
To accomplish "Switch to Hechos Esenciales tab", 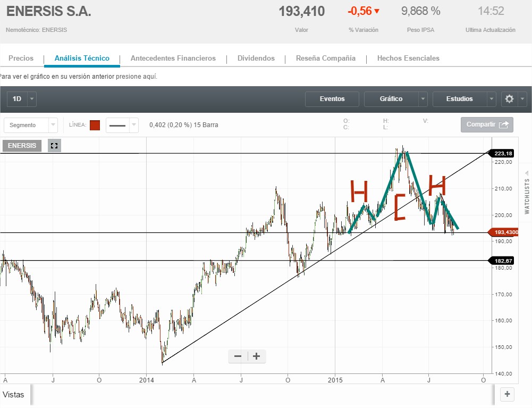I will [408, 58].
